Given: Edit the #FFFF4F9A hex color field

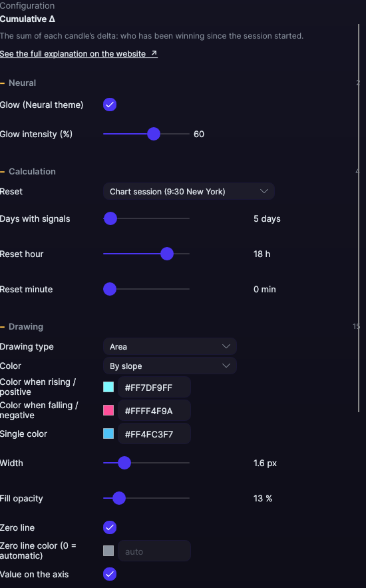Looking at the screenshot, I should (x=154, y=411).
